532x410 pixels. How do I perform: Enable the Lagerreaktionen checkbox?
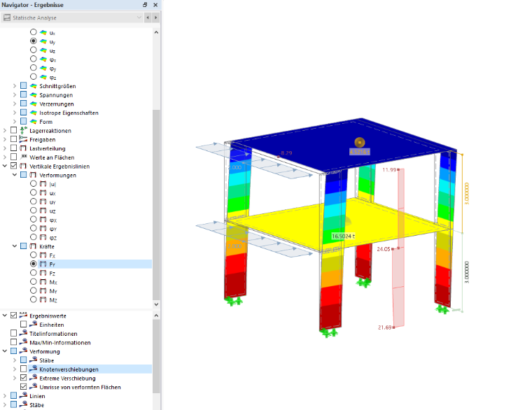point(13,130)
